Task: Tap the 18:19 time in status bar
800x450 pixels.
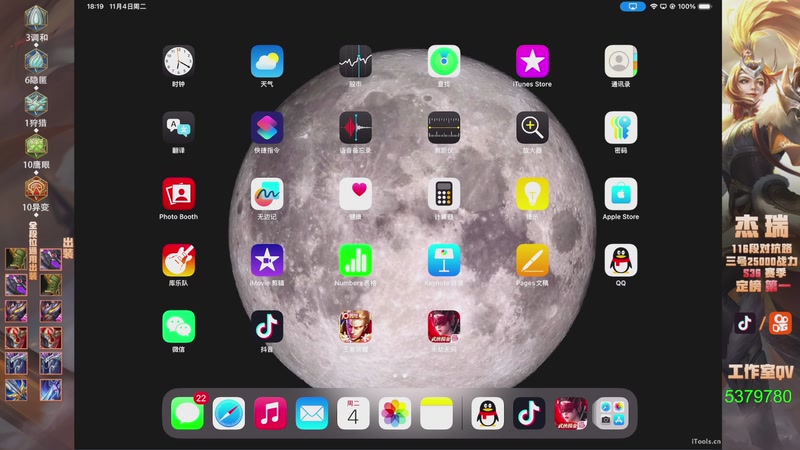Action: pyautogui.click(x=95, y=7)
